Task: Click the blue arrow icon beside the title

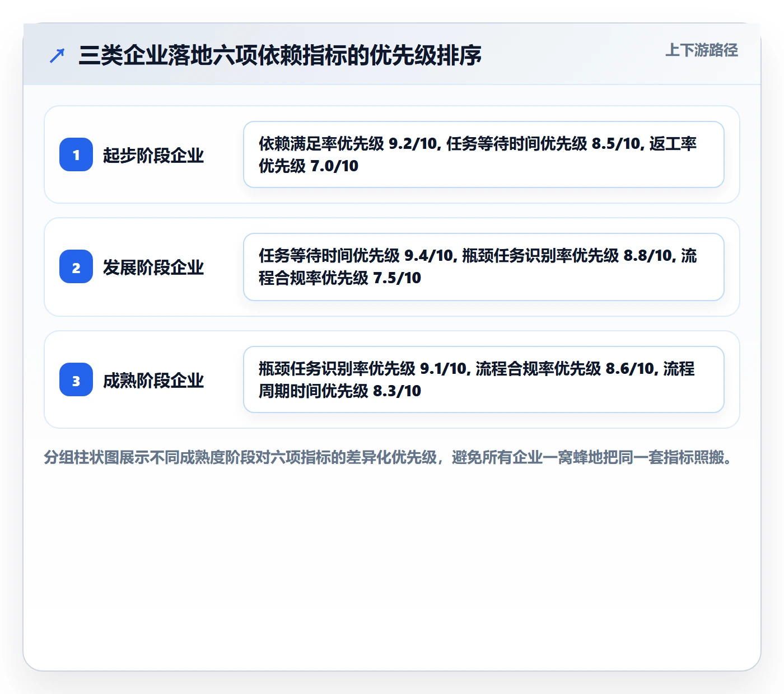Action: coord(57,55)
